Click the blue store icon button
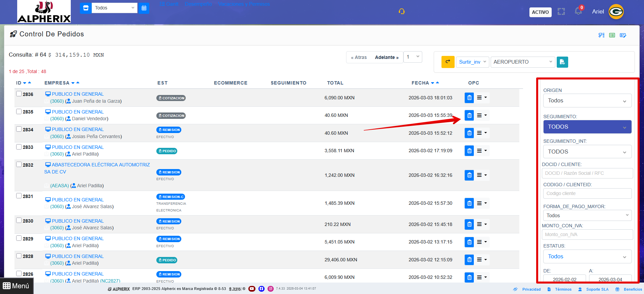The width and height of the screenshot is (644, 294). [86, 8]
